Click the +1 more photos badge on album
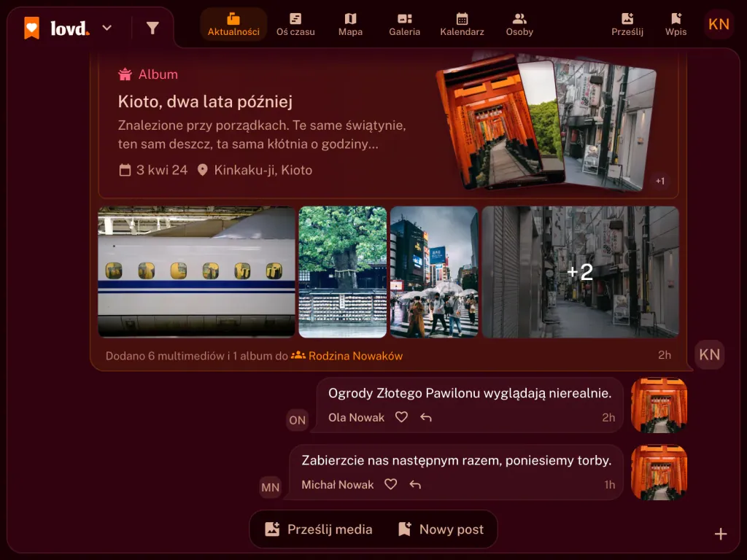Image resolution: width=747 pixels, height=560 pixels. pos(659,181)
